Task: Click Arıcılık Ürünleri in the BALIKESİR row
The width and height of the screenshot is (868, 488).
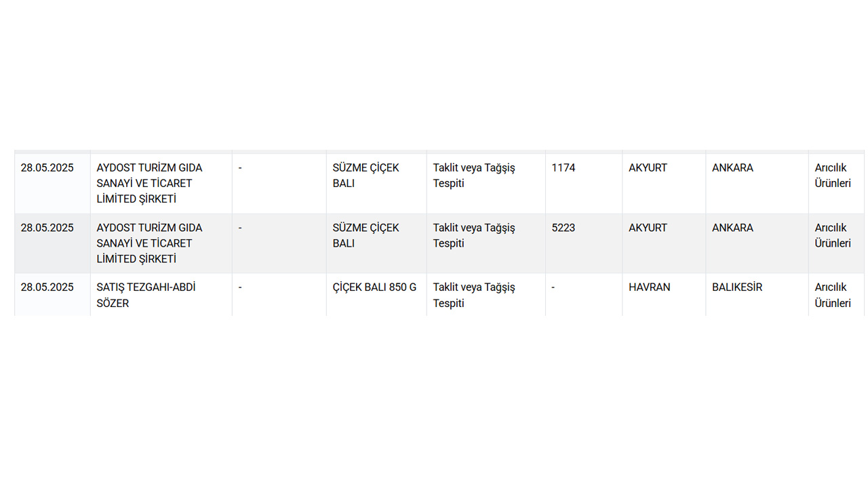Action: (832, 295)
